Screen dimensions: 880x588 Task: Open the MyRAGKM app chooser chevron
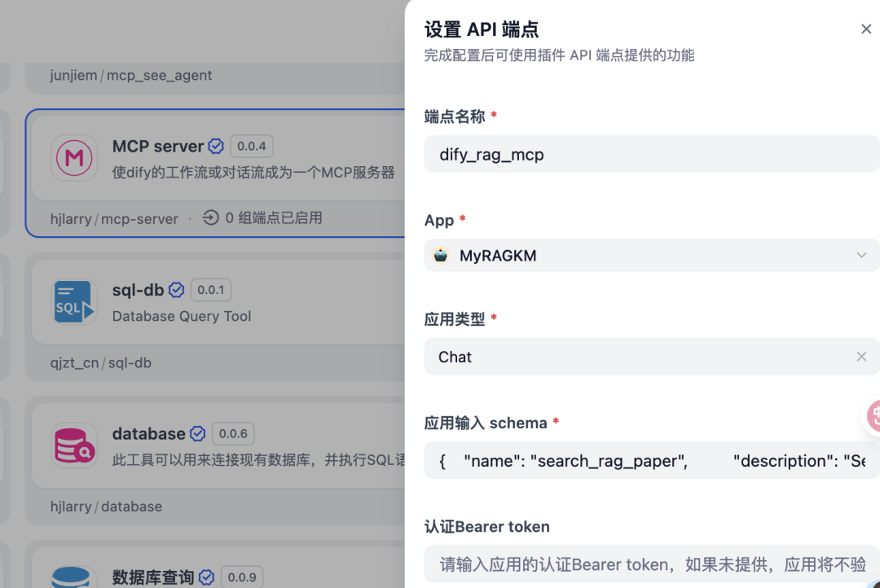point(861,255)
